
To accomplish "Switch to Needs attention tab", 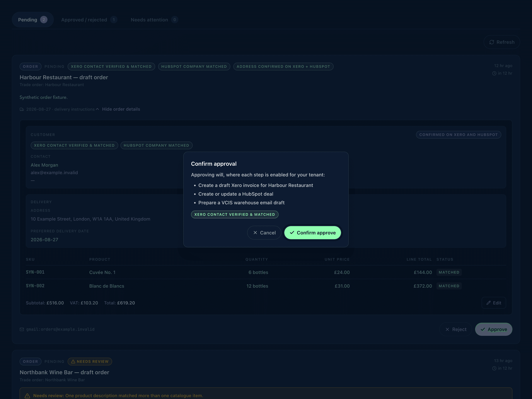I will pos(154,20).
